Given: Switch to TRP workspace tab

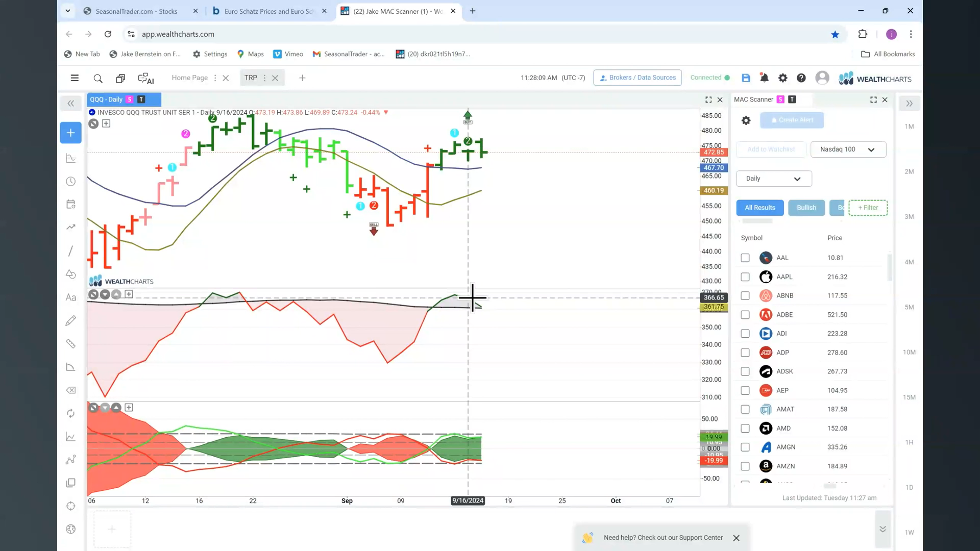Looking at the screenshot, I should click(x=251, y=78).
